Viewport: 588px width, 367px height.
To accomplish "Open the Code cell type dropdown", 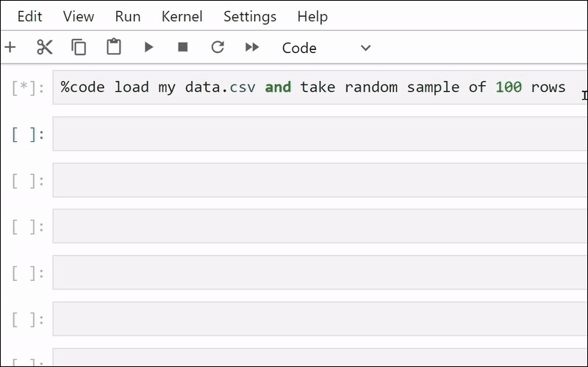I will click(326, 48).
